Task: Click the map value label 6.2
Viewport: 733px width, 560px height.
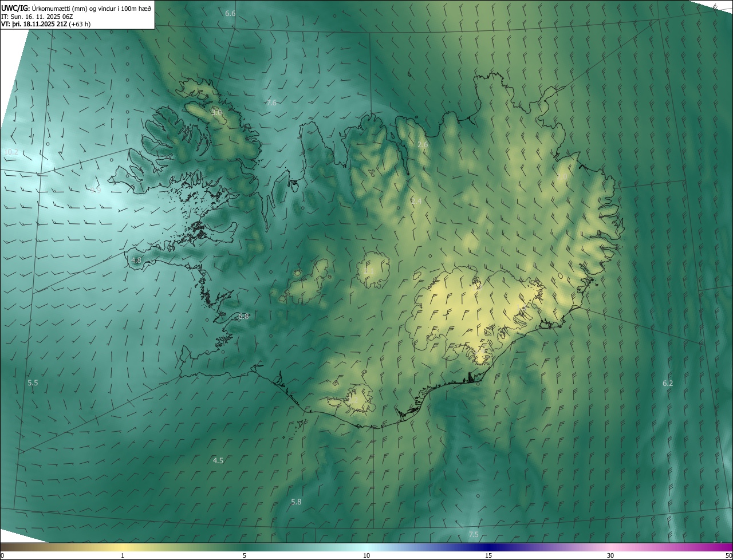Action: pyautogui.click(x=668, y=383)
